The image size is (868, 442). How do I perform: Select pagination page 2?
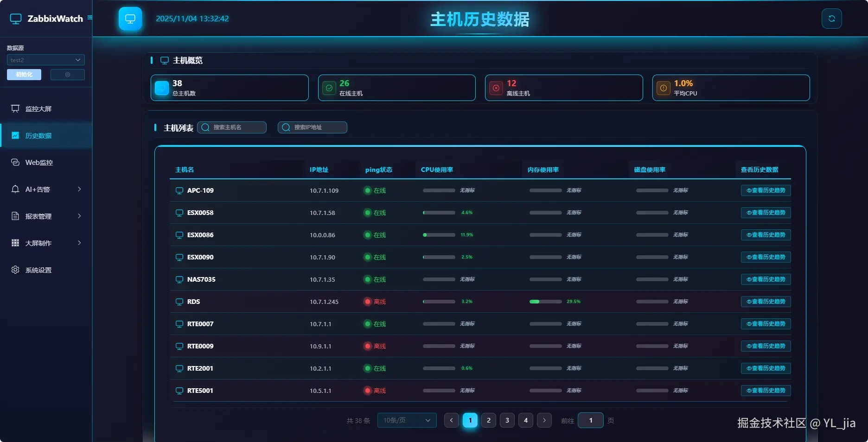pos(489,420)
